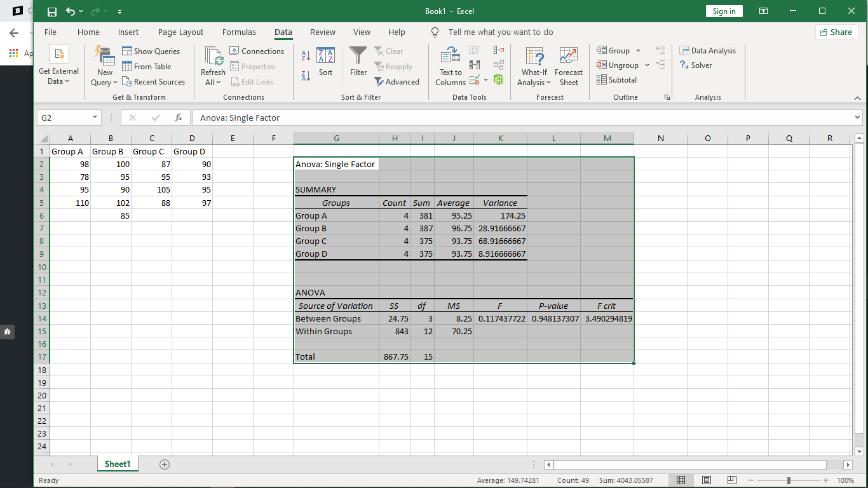Click the zoom slider handle
This screenshot has width=868, height=488.
789,480
